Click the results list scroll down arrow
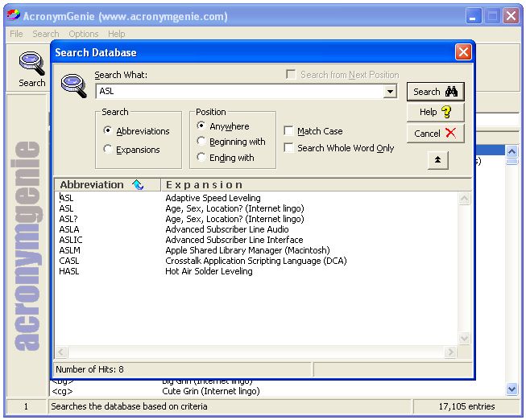Screen dimensions: 526x420 (464, 338)
